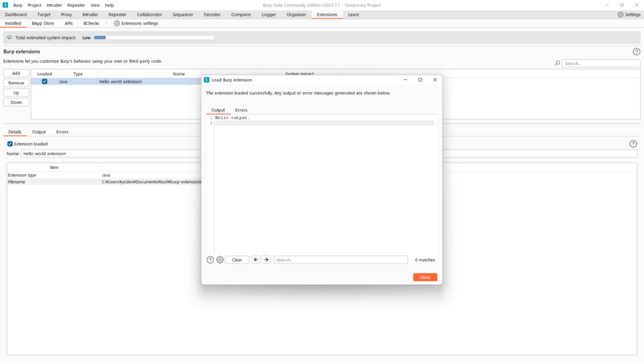Screen dimensions: 644x362
Task: Switch to the Decoder tab
Action: coord(212,15)
